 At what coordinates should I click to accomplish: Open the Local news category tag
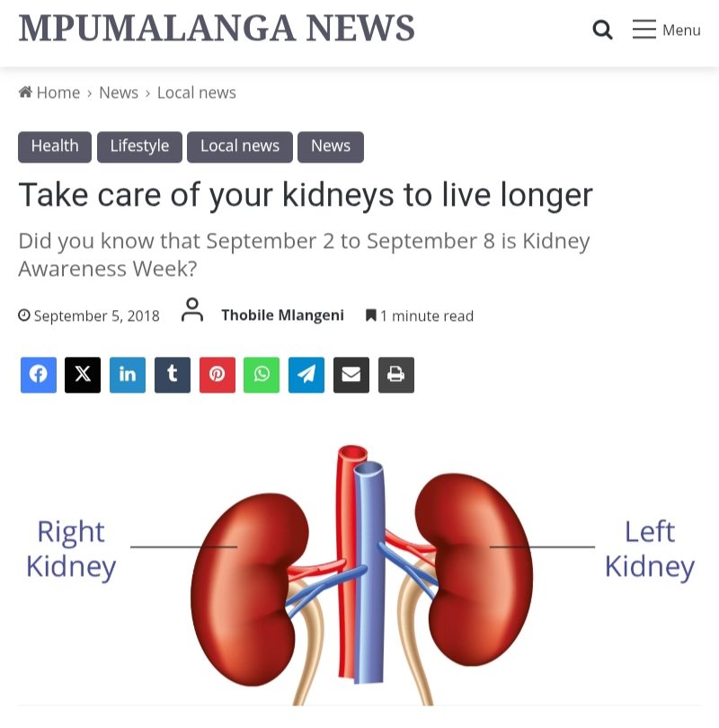(240, 146)
